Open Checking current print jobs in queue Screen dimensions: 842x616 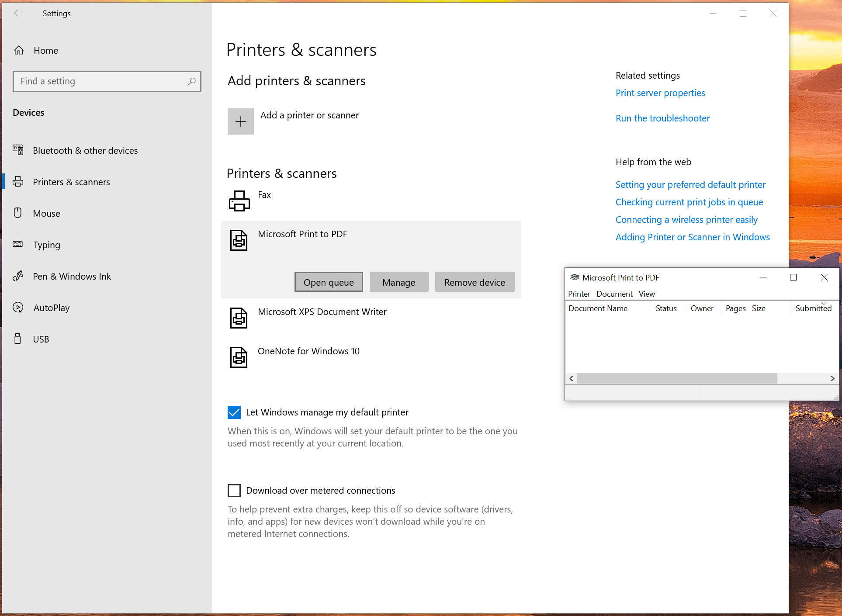tap(689, 202)
